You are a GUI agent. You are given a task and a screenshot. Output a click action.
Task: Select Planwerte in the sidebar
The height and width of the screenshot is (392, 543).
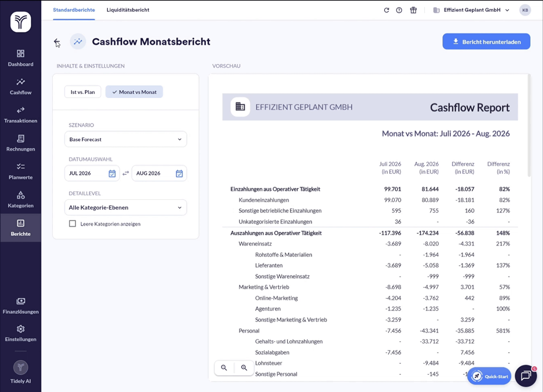(x=21, y=172)
